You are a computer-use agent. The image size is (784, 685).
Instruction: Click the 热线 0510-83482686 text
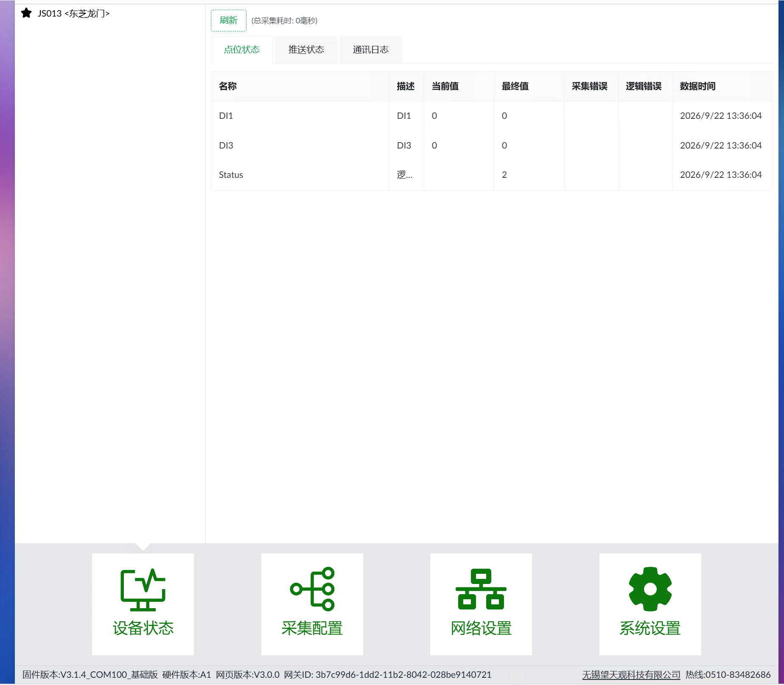pyautogui.click(x=728, y=675)
